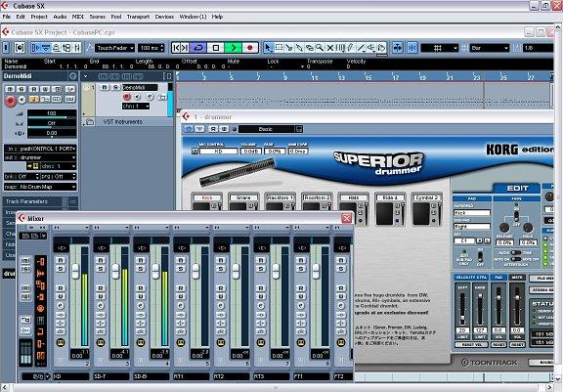Click the DemoMidi track name field

pyautogui.click(x=140, y=88)
